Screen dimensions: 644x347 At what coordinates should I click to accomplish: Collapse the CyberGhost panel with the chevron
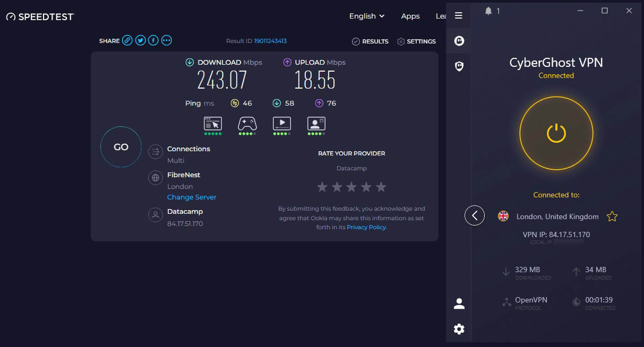[x=474, y=215]
